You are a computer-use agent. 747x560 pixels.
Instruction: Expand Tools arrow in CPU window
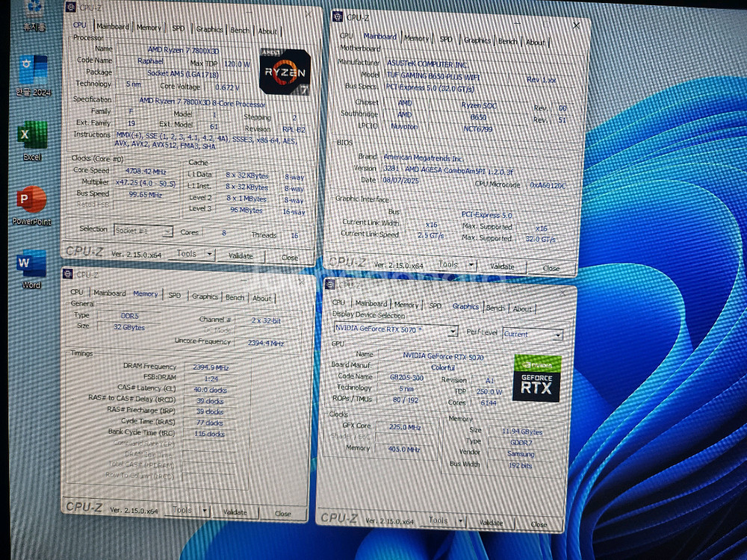point(208,255)
